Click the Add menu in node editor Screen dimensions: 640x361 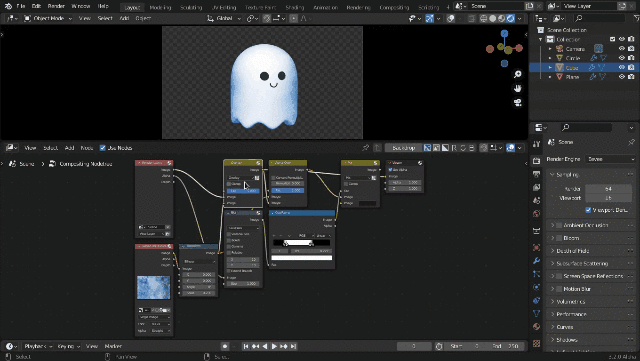pos(69,148)
